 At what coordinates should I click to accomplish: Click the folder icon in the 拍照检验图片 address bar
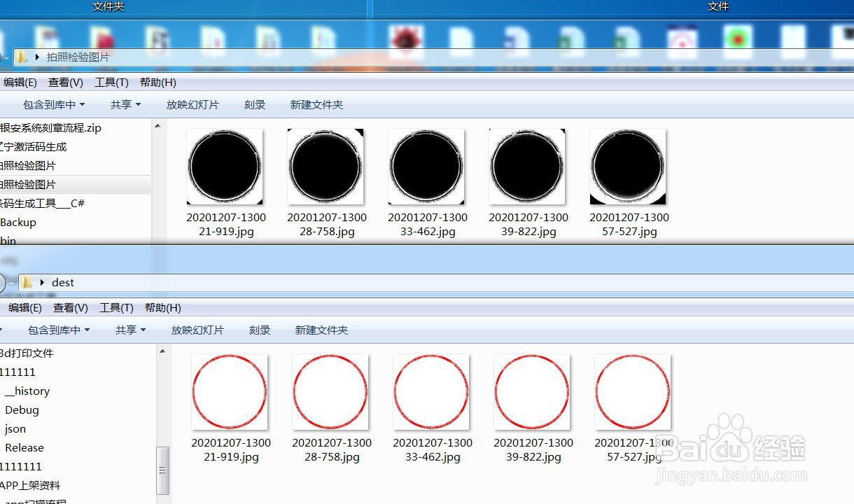(x=22, y=57)
